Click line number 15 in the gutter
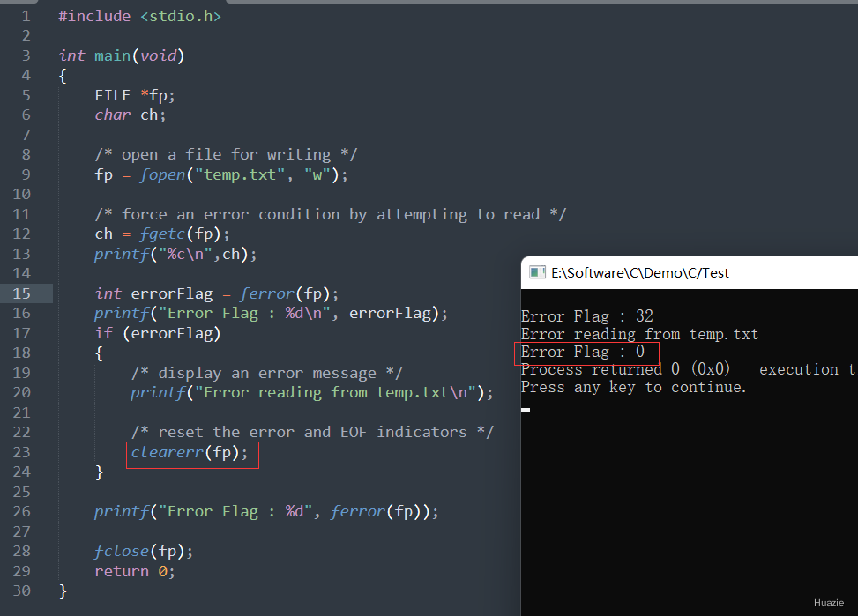Image resolution: width=858 pixels, height=616 pixels. click(x=21, y=293)
